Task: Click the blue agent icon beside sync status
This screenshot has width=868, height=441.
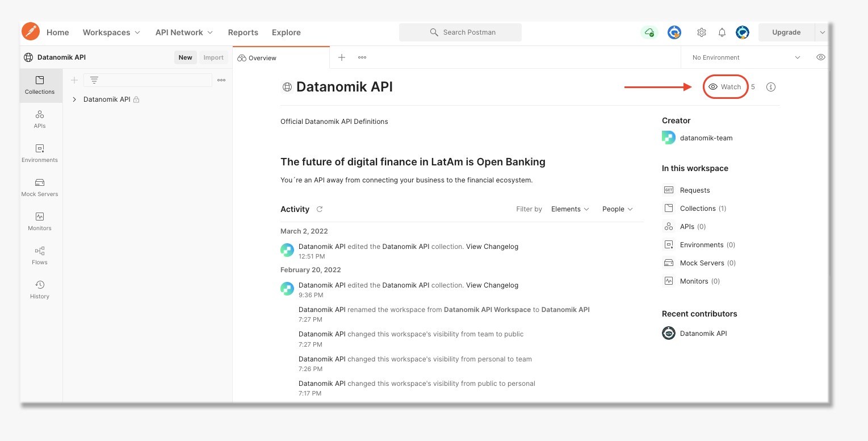Action: point(674,32)
